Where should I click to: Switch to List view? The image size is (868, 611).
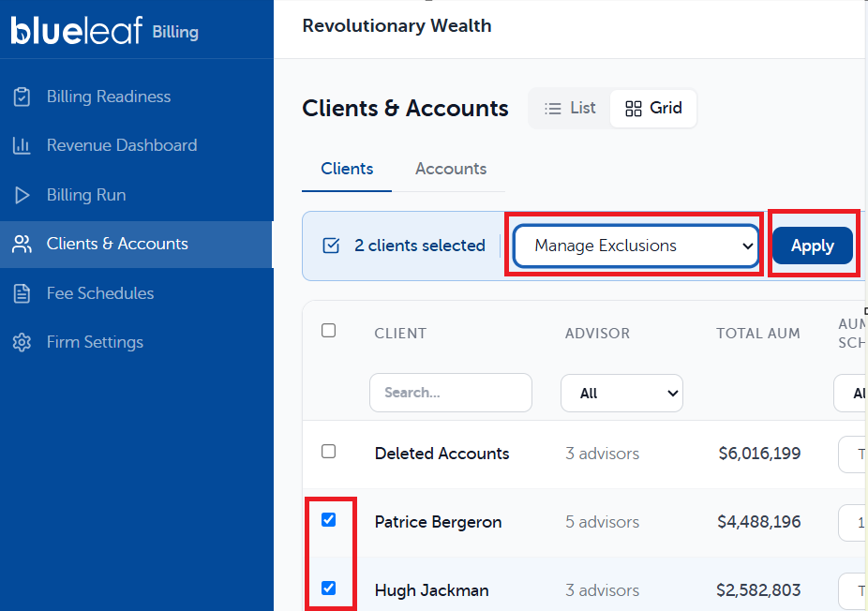pos(570,108)
